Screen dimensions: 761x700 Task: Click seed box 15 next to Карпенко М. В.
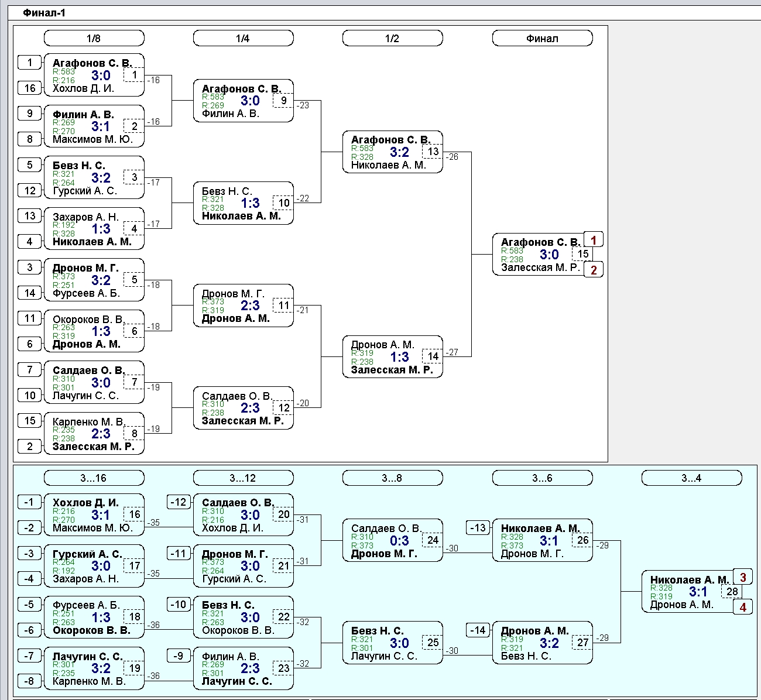(x=30, y=420)
